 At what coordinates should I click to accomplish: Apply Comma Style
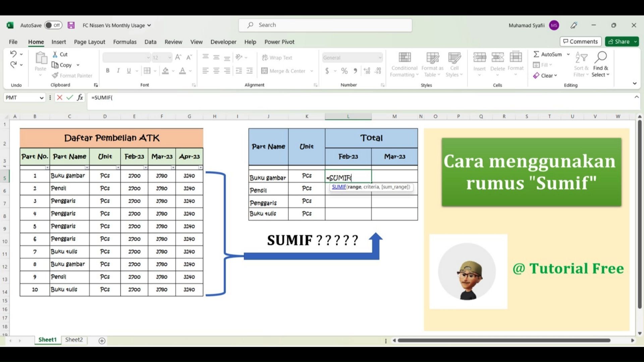click(x=355, y=71)
